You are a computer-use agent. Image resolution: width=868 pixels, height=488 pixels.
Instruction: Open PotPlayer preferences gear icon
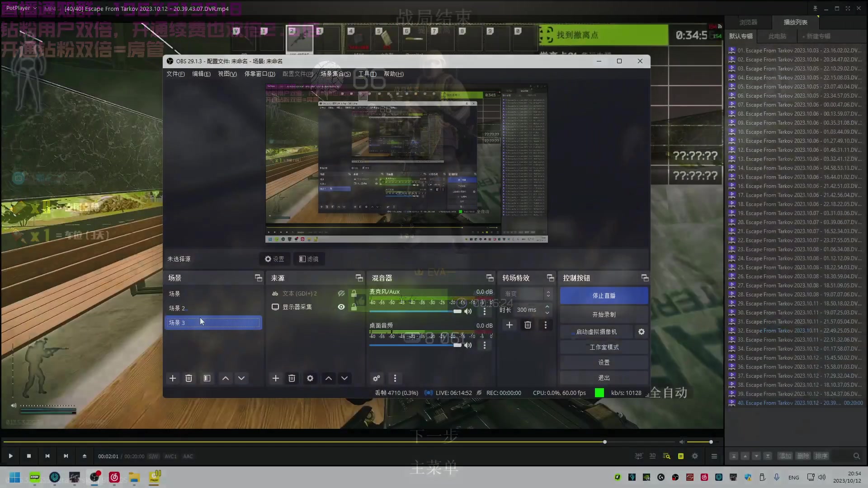coord(695,456)
